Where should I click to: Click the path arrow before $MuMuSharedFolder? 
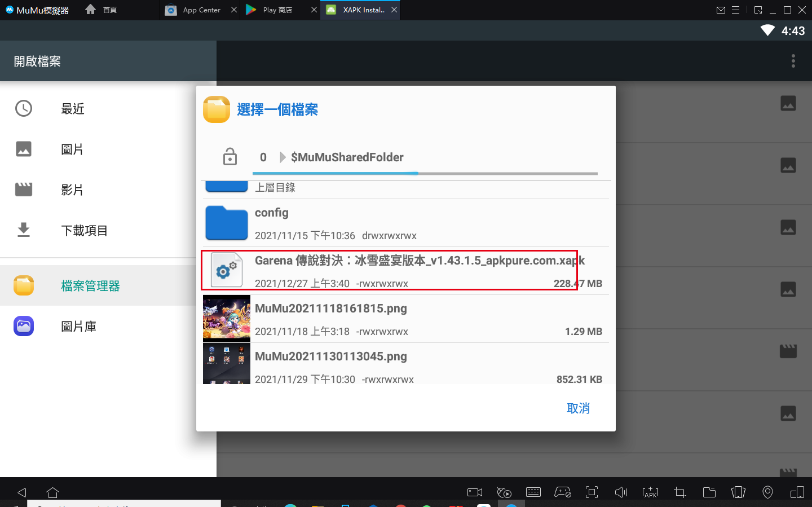pyautogui.click(x=283, y=157)
